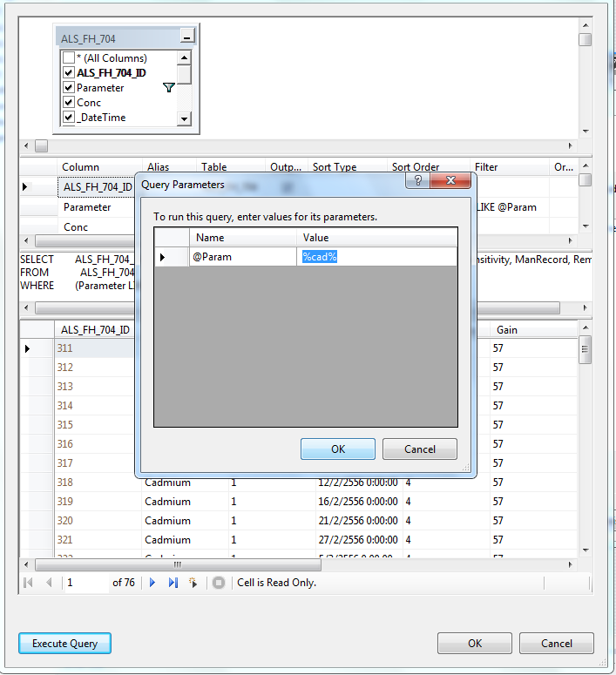
Task: Click diagram pane vertical scroll up arrow
Action: [585, 25]
